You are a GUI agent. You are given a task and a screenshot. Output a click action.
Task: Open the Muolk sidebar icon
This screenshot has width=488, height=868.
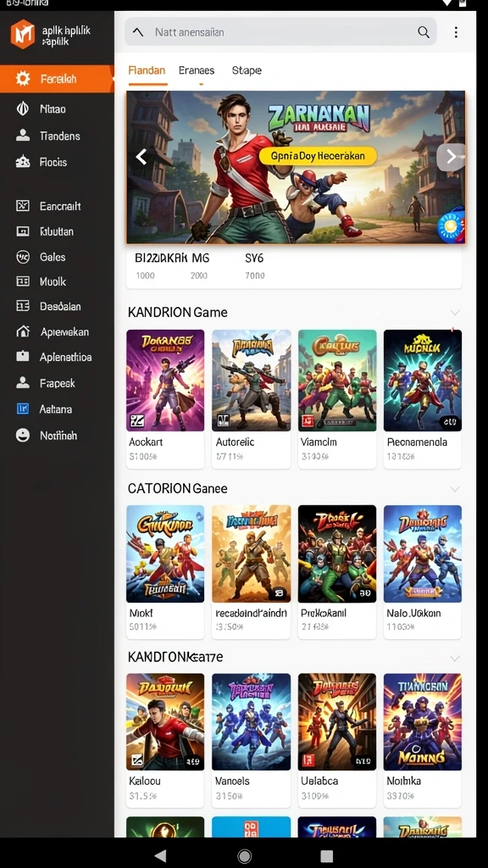pos(23,281)
